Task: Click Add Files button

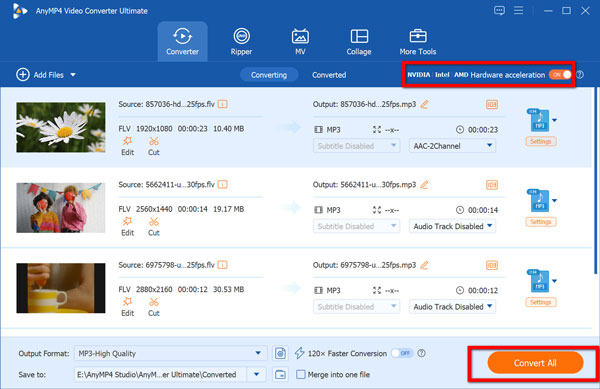Action: click(x=40, y=75)
